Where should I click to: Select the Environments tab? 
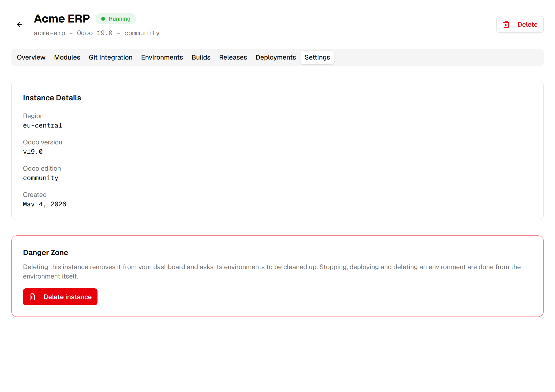coord(162,57)
